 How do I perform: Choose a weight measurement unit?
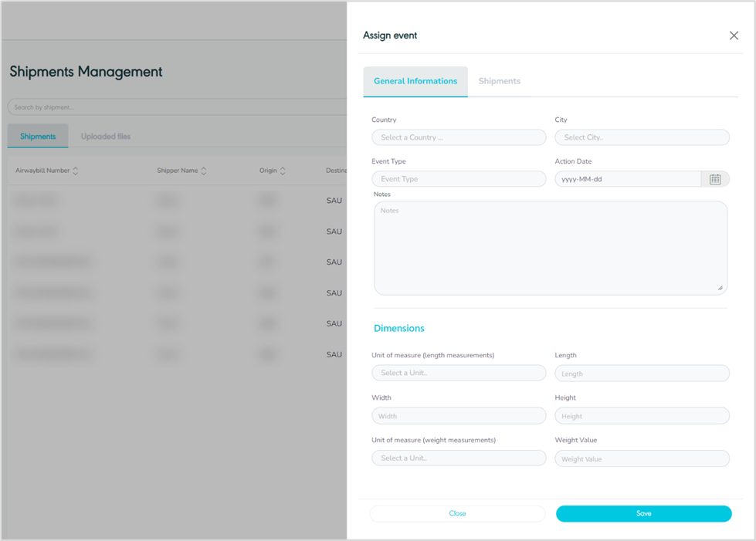[x=459, y=458]
